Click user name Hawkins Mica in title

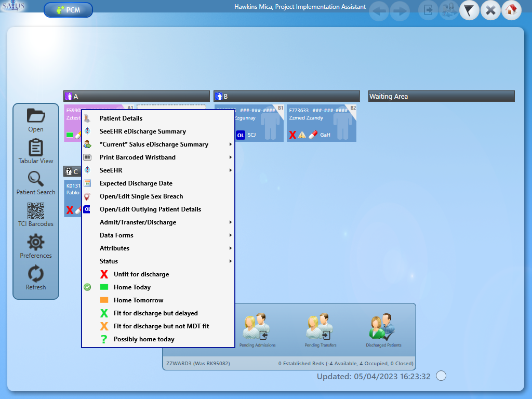[x=300, y=7]
